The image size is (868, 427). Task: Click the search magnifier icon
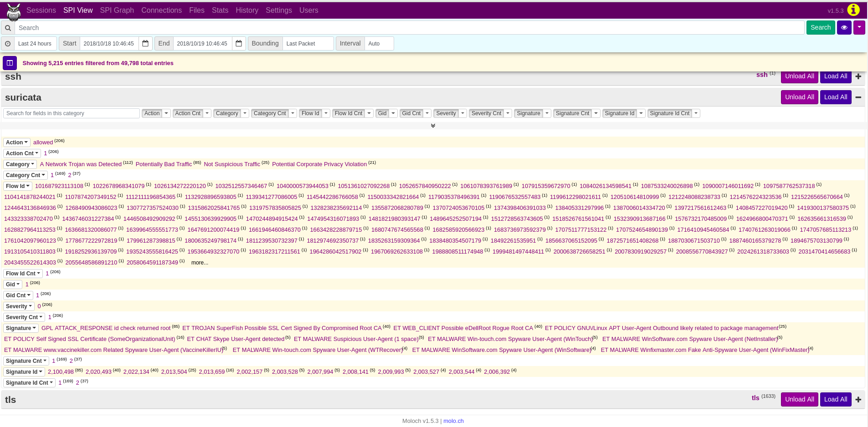(8, 28)
